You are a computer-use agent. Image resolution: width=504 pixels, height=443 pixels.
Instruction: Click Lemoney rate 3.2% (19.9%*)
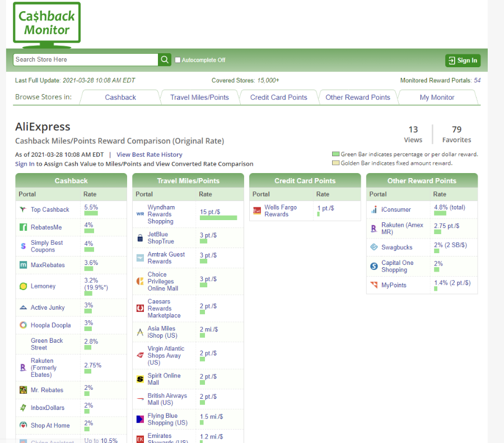click(x=96, y=284)
